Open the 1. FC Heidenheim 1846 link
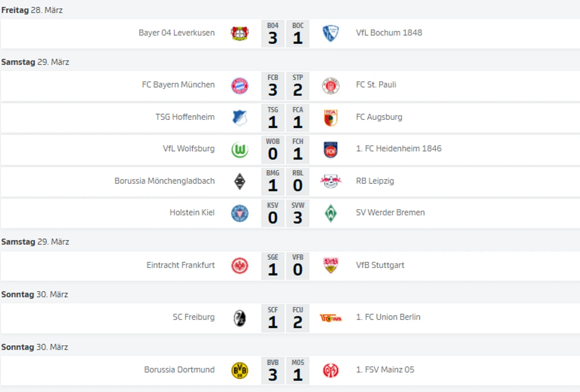Image resolution: width=580 pixels, height=392 pixels. (399, 149)
